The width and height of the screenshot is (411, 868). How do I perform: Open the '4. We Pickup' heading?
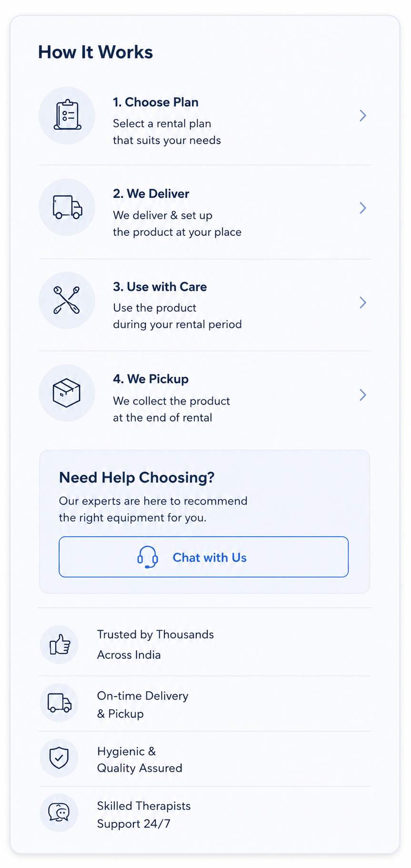pos(151,379)
